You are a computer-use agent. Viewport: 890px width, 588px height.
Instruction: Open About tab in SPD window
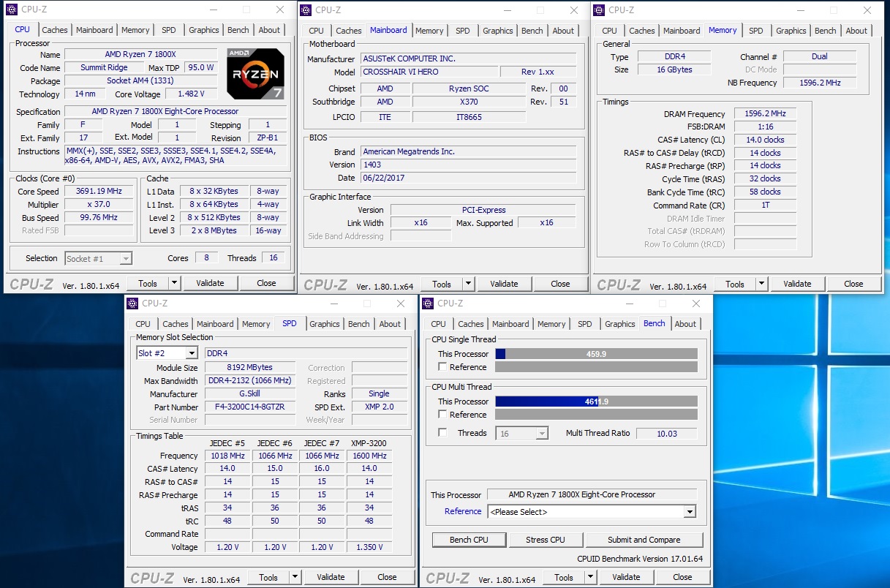391,324
